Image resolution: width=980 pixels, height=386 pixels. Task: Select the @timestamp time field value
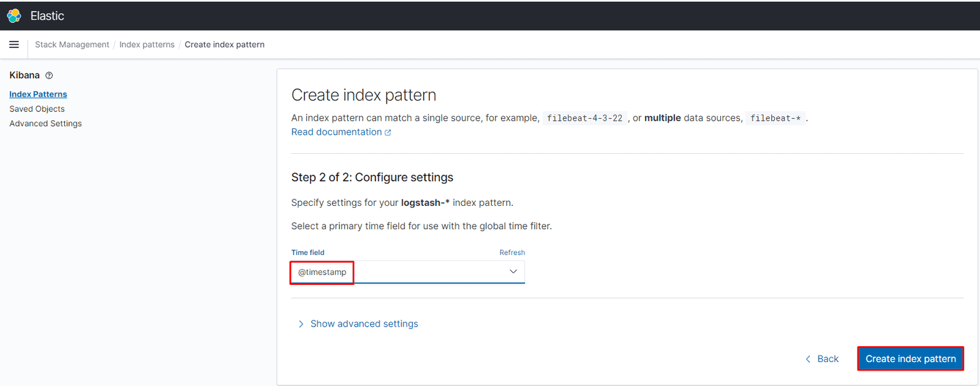pos(322,272)
